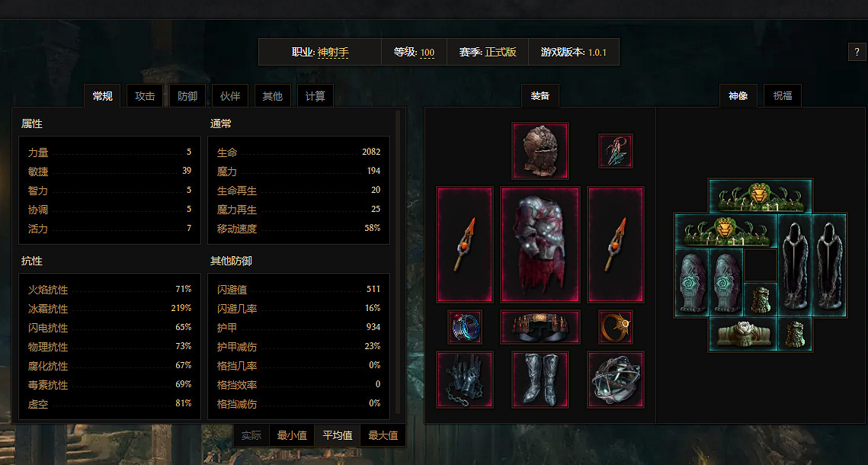This screenshot has height=465, width=868.
Task: Click the body armor equipment slot
Action: click(x=540, y=245)
